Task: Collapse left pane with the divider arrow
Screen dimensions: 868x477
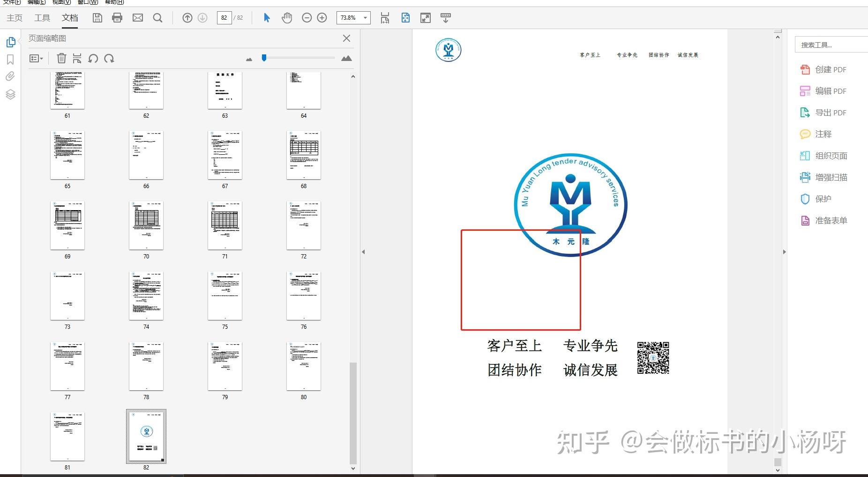Action: [363, 252]
